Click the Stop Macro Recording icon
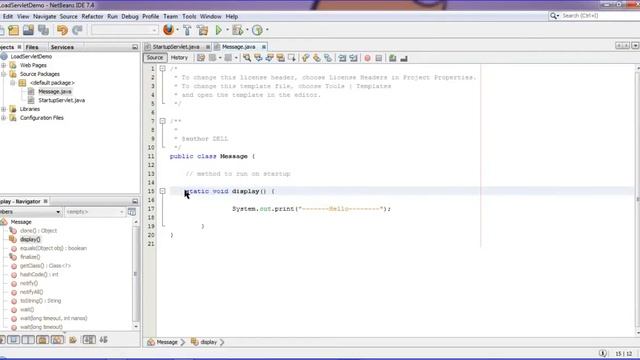The height and width of the screenshot is (360, 640). pyautogui.click(x=379, y=58)
